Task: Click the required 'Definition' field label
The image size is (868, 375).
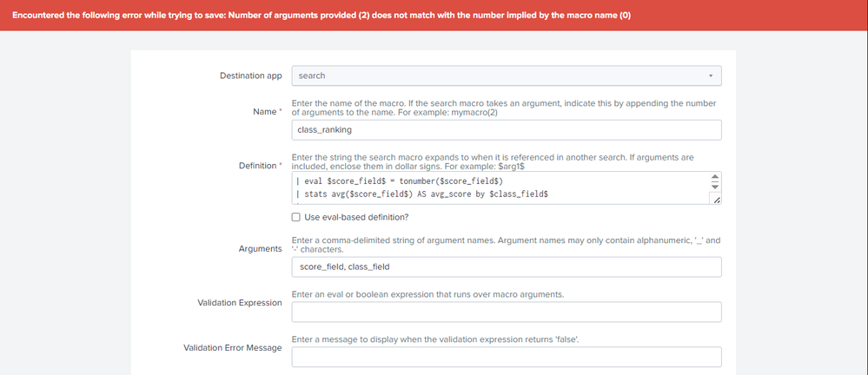Action: [260, 165]
